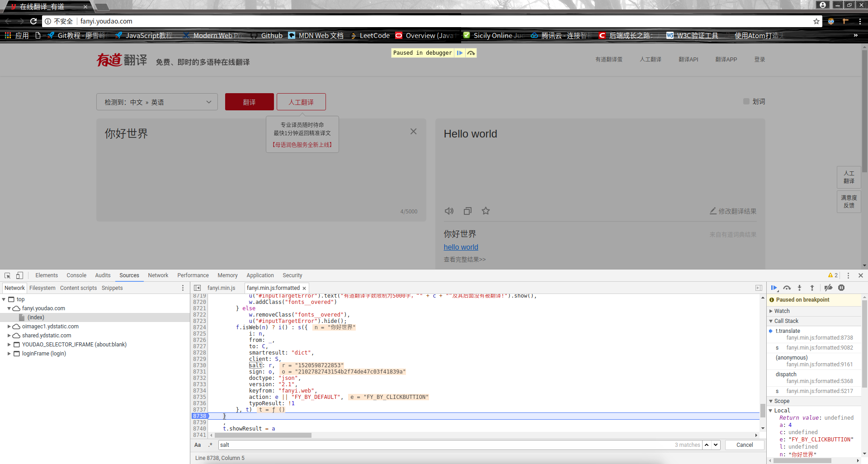Open the hello world dictionary link

pos(461,247)
